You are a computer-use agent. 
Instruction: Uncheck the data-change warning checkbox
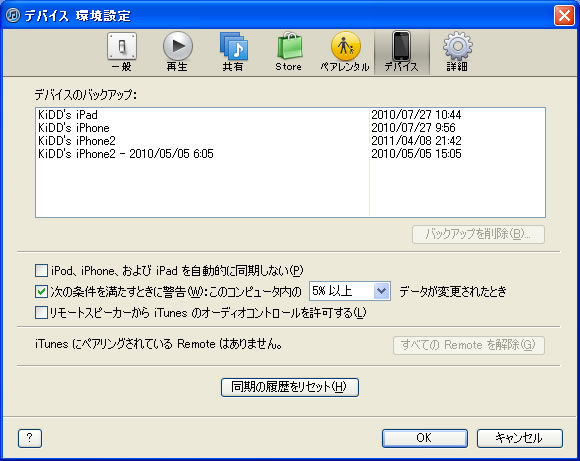pyautogui.click(x=41, y=292)
